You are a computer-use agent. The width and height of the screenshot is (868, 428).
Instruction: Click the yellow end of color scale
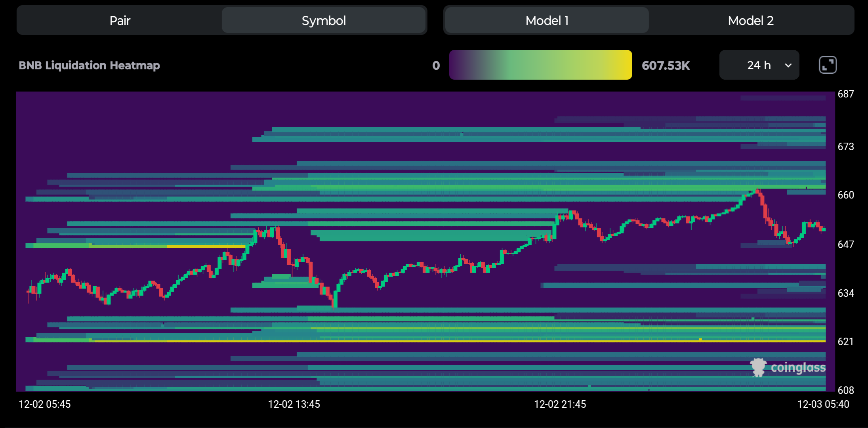click(x=622, y=65)
